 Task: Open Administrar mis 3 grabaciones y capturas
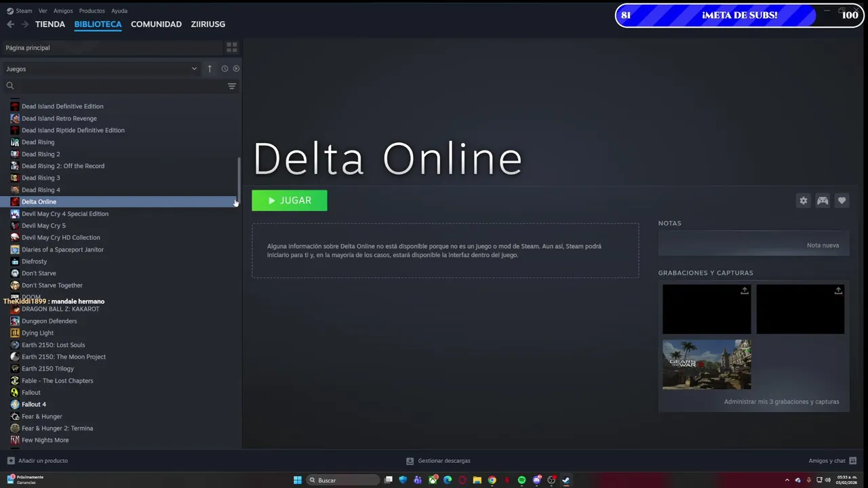pyautogui.click(x=781, y=402)
